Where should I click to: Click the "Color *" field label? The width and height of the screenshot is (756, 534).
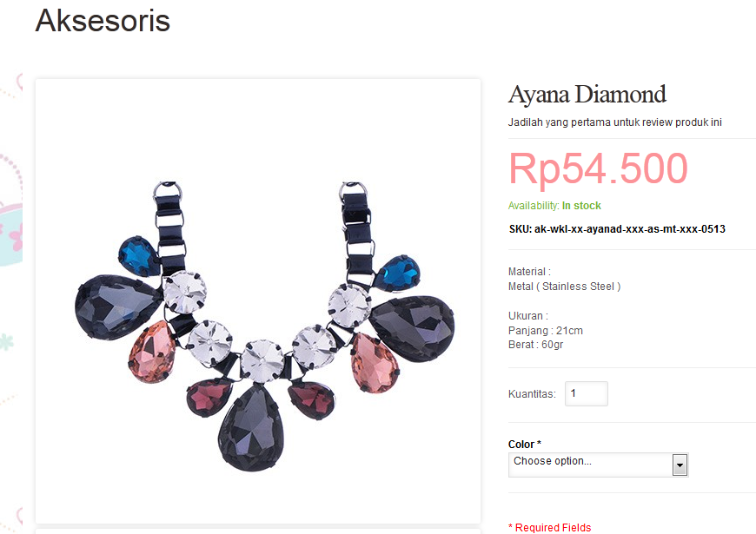(x=525, y=444)
